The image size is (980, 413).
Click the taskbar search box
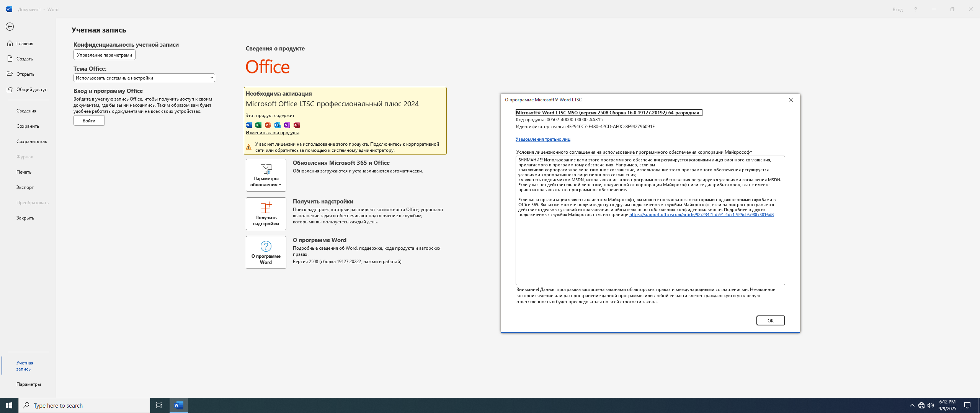click(x=84, y=405)
